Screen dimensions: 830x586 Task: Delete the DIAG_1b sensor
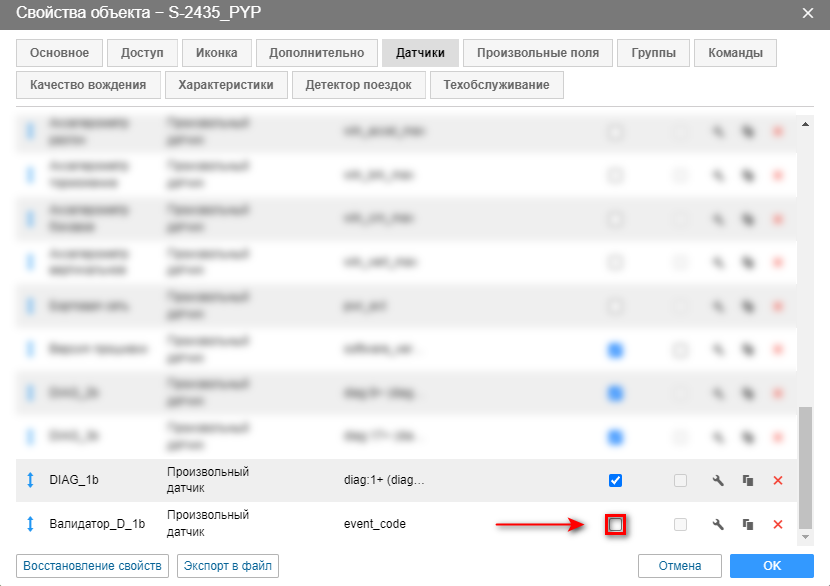point(778,480)
